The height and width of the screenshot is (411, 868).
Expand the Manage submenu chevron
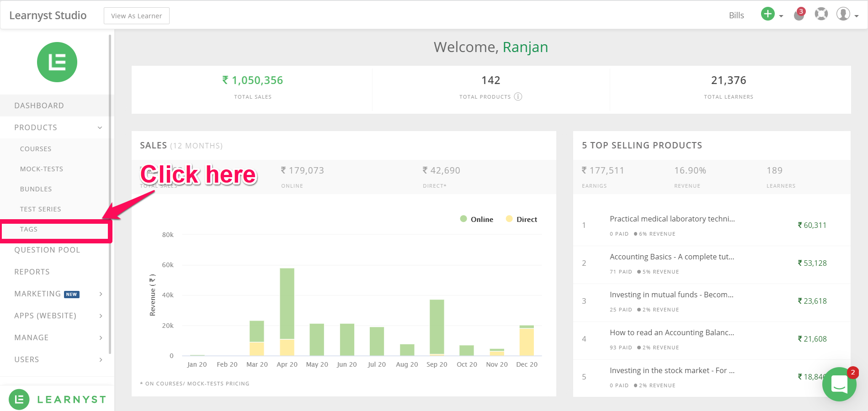point(101,337)
